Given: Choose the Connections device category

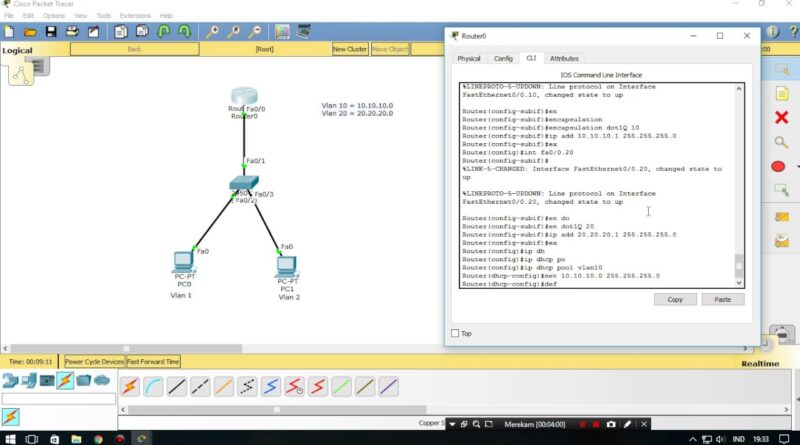Looking at the screenshot, I should pos(65,381).
